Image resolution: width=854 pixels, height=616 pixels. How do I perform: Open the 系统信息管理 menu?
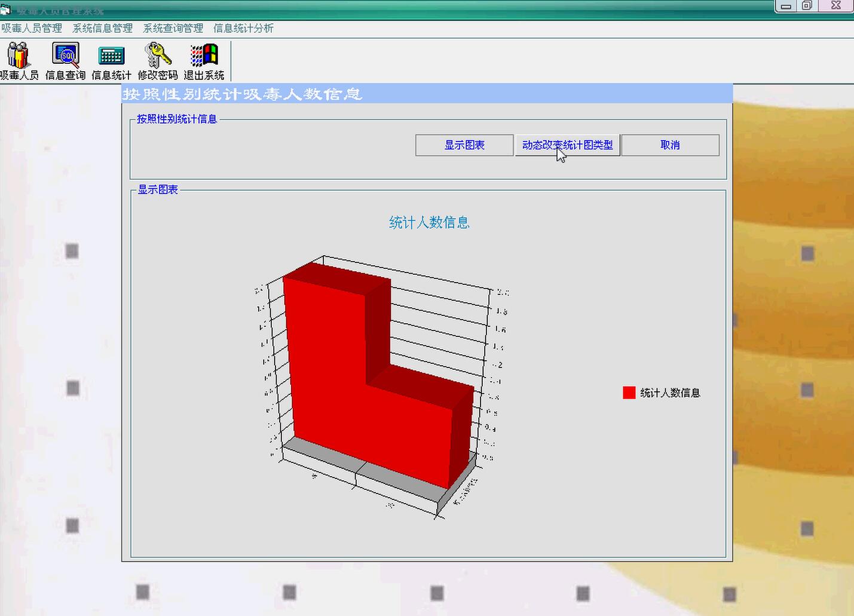pos(102,28)
